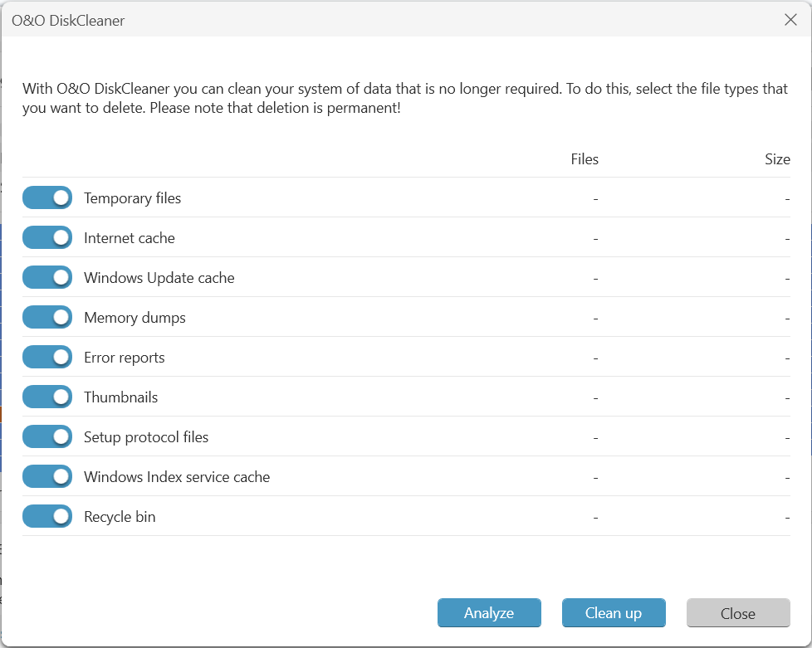
Task: Toggle the Setup protocol files switch
Action: (47, 436)
